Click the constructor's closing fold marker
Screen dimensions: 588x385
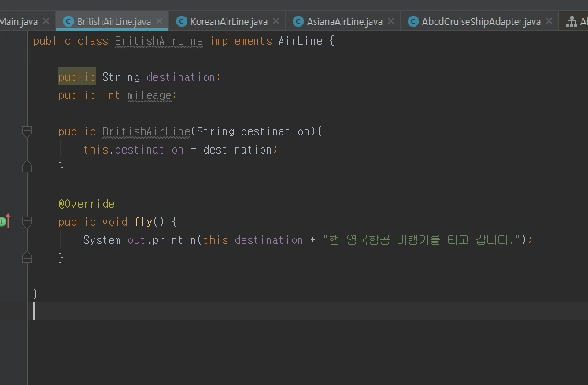(27, 167)
